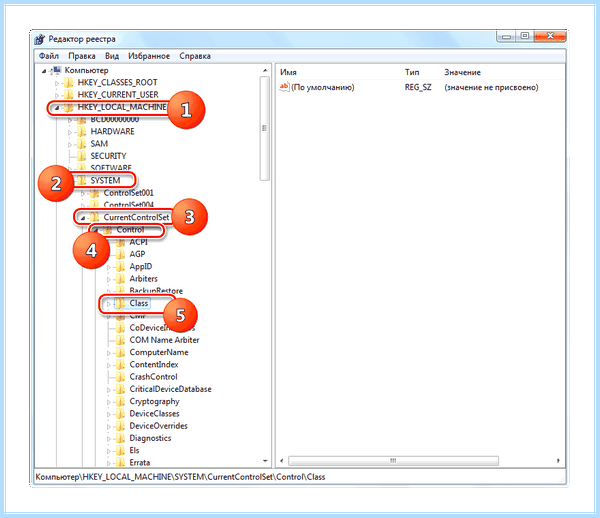Expand the Arbiters key
Image resolution: width=600 pixels, height=518 pixels.
tap(109, 279)
